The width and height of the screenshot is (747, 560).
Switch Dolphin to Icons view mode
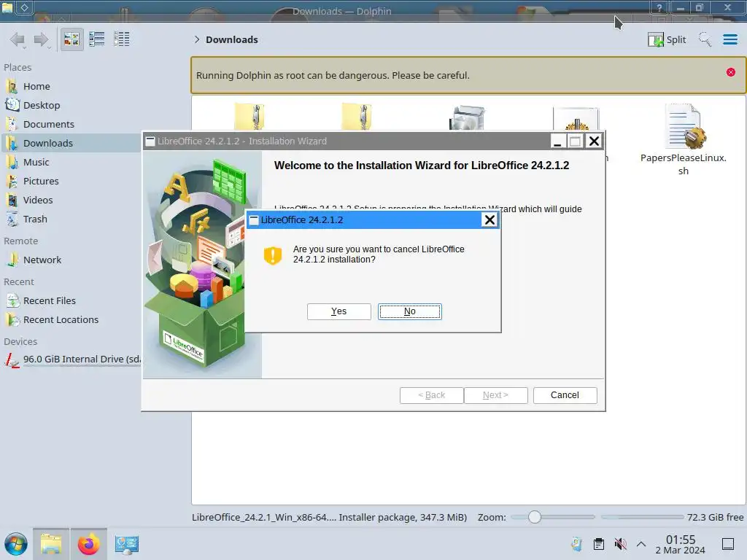pos(71,39)
